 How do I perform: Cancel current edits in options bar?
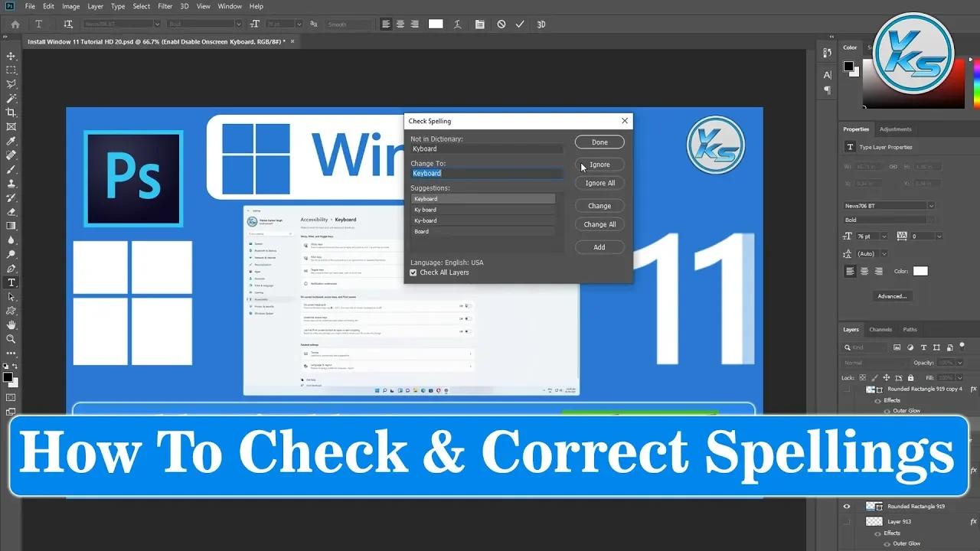point(501,24)
